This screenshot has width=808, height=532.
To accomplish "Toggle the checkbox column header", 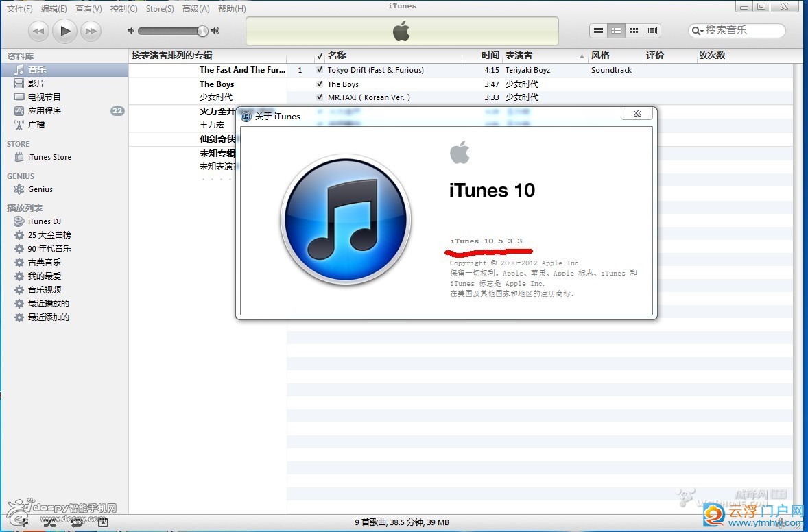I will pyautogui.click(x=320, y=56).
